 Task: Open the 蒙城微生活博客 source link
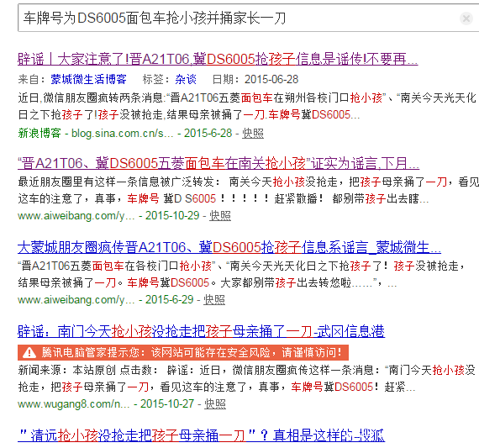88,79
